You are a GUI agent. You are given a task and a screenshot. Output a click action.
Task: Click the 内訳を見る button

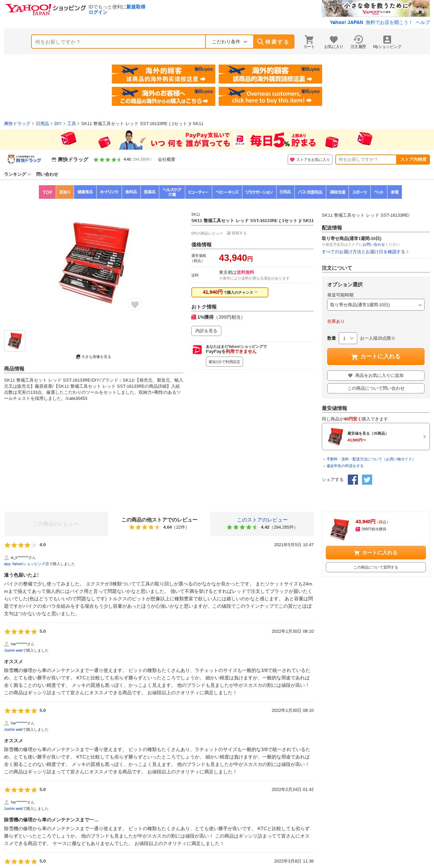pyautogui.click(x=206, y=331)
